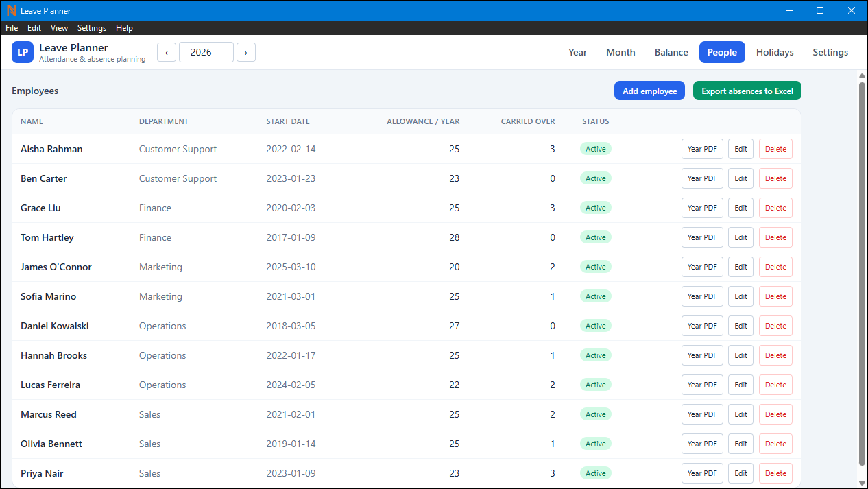Viewport: 868px width, 489px height.
Task: Click the DEPARTMENT column header
Action: (x=163, y=121)
